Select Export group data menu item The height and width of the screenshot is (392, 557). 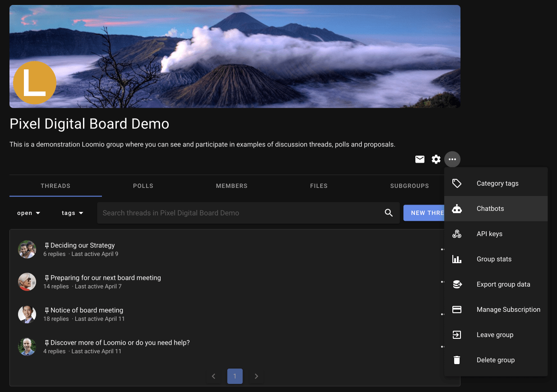pos(496,284)
